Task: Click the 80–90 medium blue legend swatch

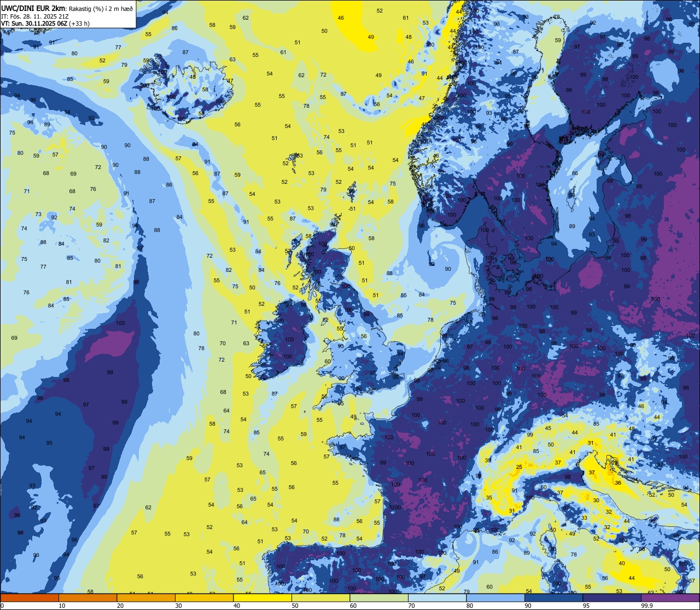Action: coord(495,597)
